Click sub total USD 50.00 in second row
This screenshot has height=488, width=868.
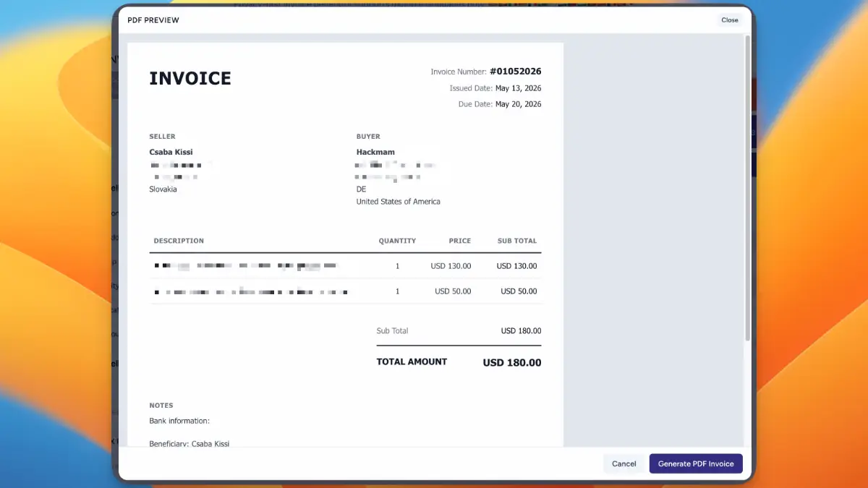coord(519,291)
